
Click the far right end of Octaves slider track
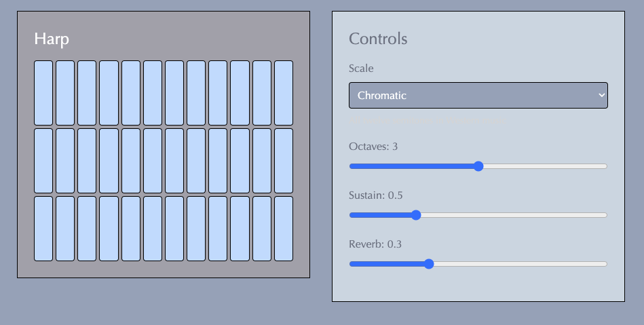[605, 166]
